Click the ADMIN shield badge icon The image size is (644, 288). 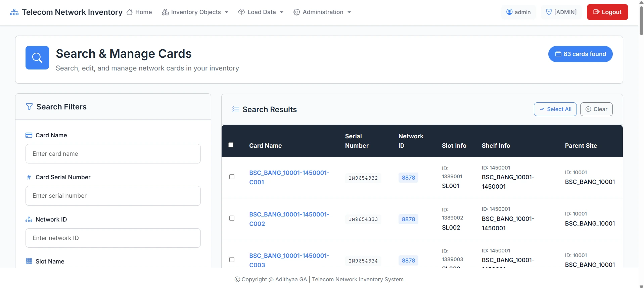point(549,12)
